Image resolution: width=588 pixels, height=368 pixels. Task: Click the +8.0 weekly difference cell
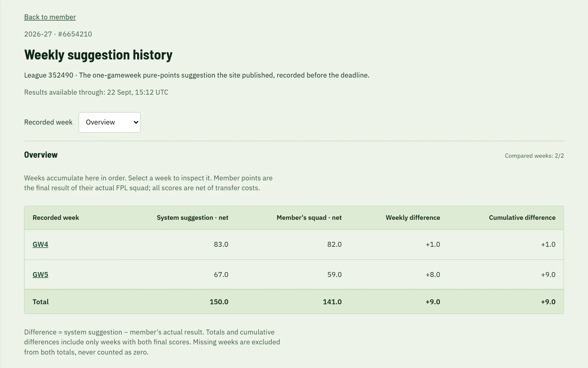(x=433, y=275)
